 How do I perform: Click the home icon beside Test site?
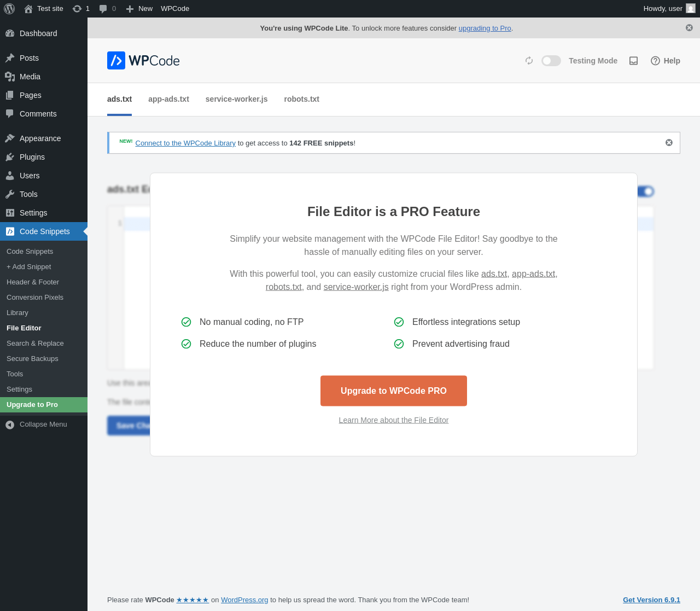[x=28, y=9]
